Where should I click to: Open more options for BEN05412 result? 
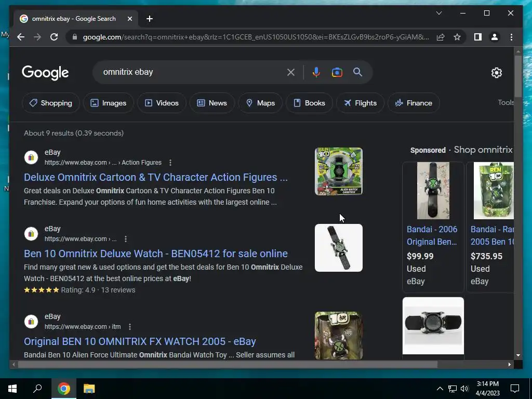tap(126, 239)
